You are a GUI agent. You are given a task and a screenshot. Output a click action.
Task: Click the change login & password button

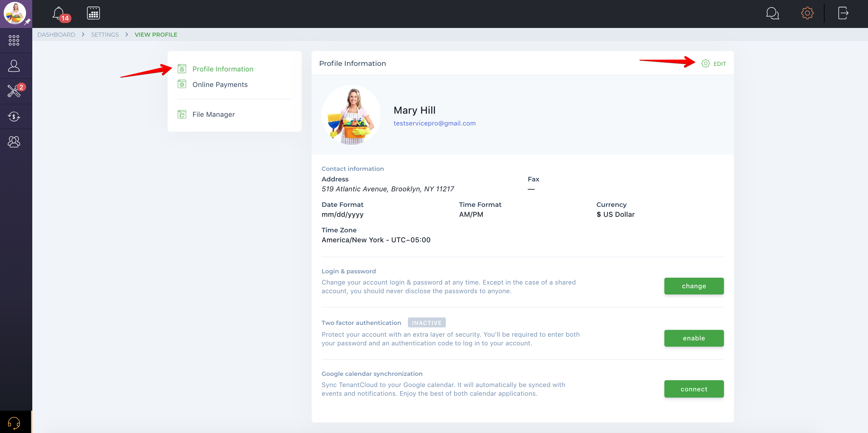click(x=694, y=286)
